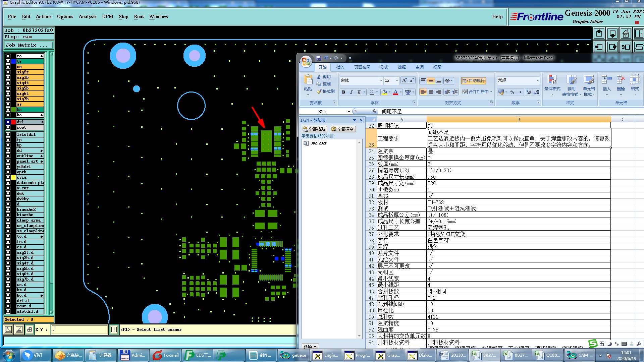Viewport: 644px width, 362px height.
Task: Switch to the 插入 ribbon tab
Action: (340, 67)
